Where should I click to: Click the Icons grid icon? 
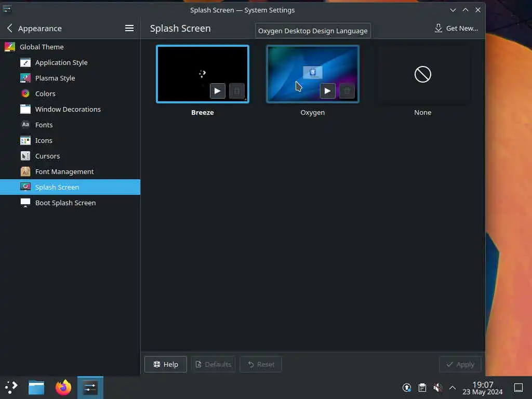[25, 140]
